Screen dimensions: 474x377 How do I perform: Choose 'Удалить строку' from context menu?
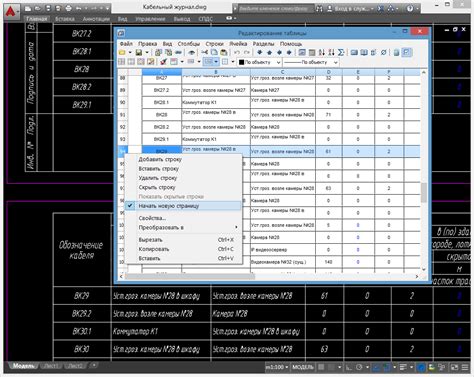pos(183,178)
